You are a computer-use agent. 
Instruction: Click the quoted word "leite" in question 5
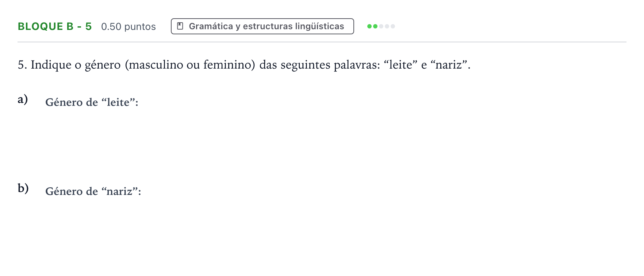(400, 65)
